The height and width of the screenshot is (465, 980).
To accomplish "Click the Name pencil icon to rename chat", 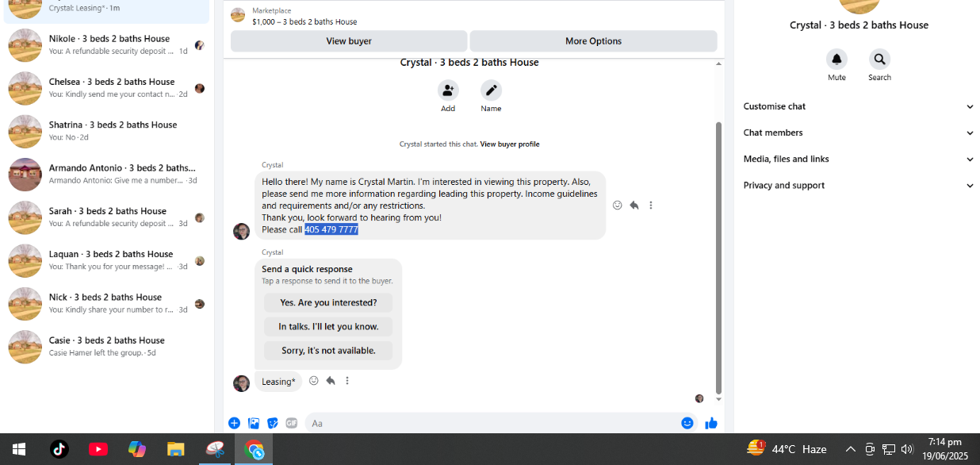I will point(491,90).
